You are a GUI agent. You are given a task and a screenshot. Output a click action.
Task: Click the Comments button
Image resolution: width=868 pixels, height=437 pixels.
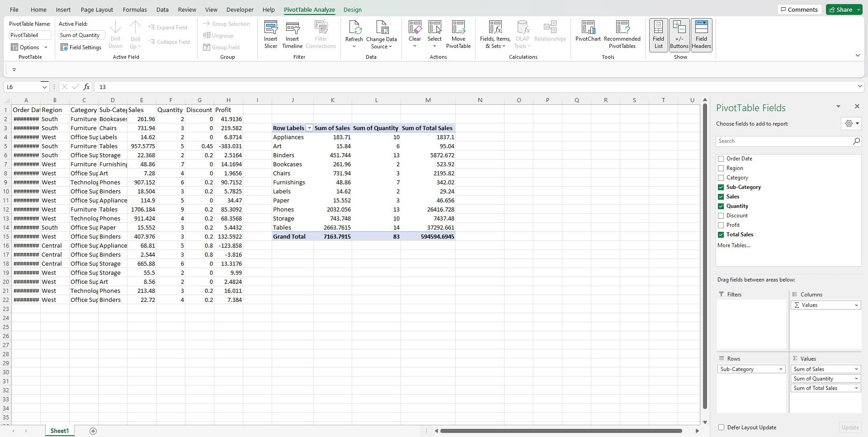[x=799, y=9]
